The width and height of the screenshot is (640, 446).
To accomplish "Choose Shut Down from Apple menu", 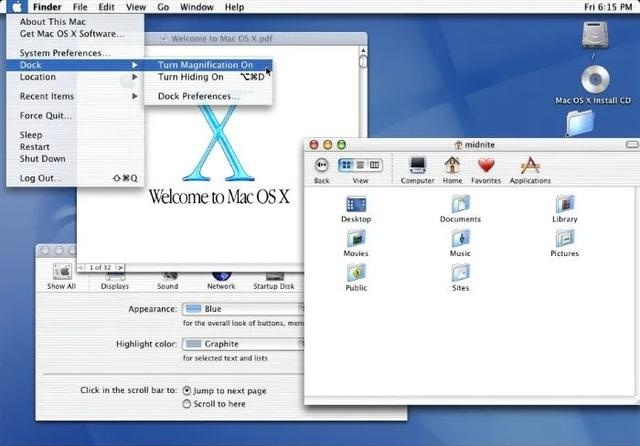I will click(75, 159).
